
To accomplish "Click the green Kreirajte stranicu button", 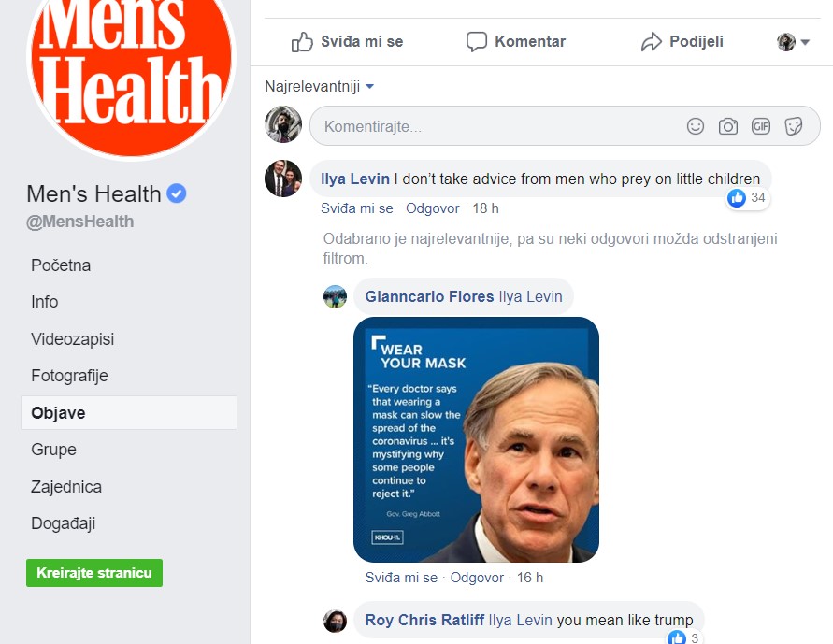I will click(x=94, y=573).
